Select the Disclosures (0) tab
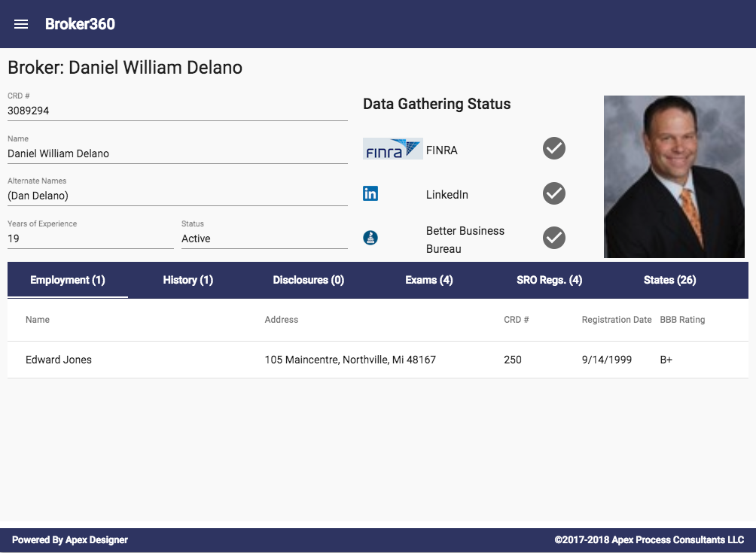 click(309, 280)
